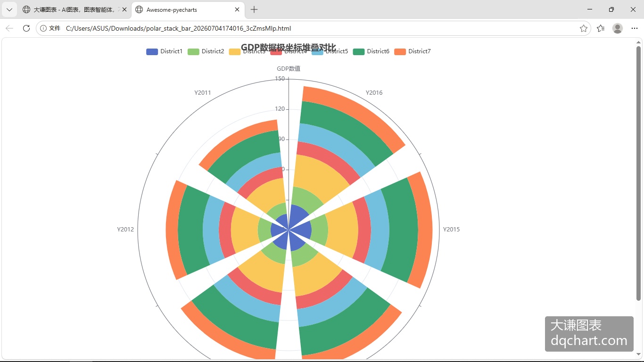Click the scrollbar up arrow
Image resolution: width=644 pixels, height=362 pixels.
(639, 42)
